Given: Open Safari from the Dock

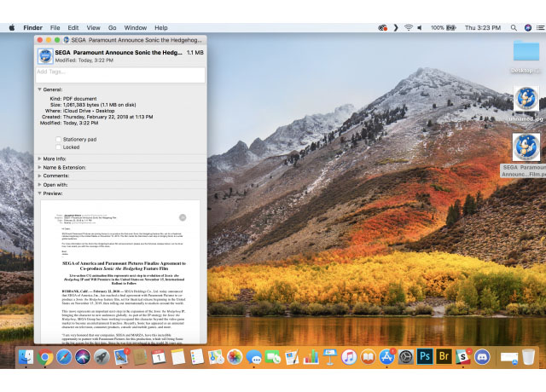Looking at the screenshot, I should [64, 357].
